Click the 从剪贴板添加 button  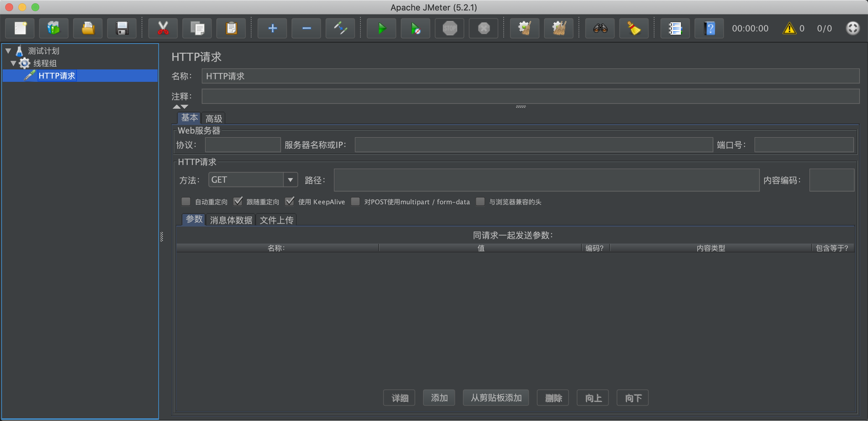pos(496,398)
